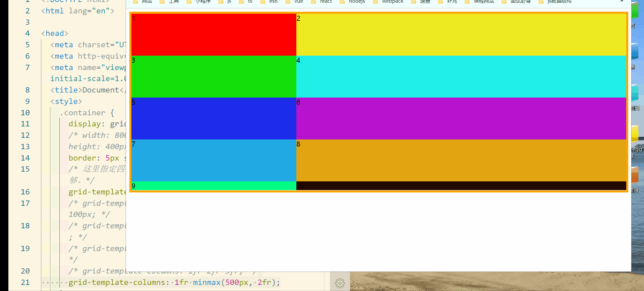Select the orange grid cell numbered 8
Viewport: 644px width, 291px height.
coord(461,160)
